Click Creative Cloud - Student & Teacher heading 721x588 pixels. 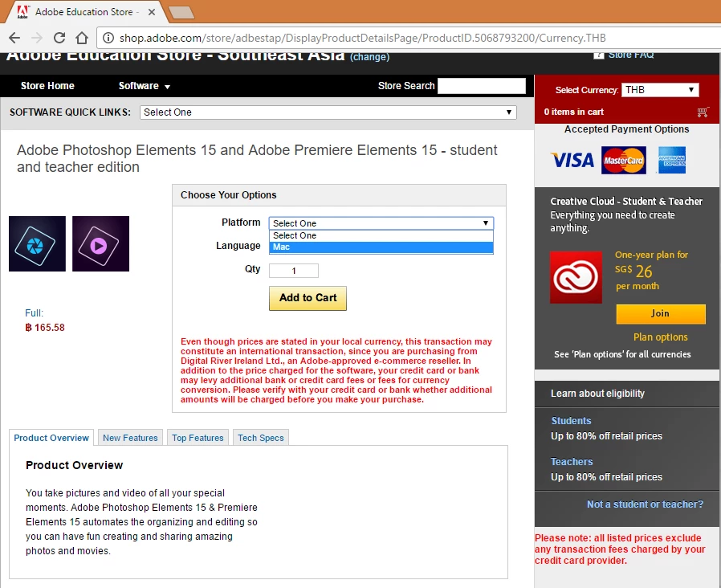click(626, 201)
